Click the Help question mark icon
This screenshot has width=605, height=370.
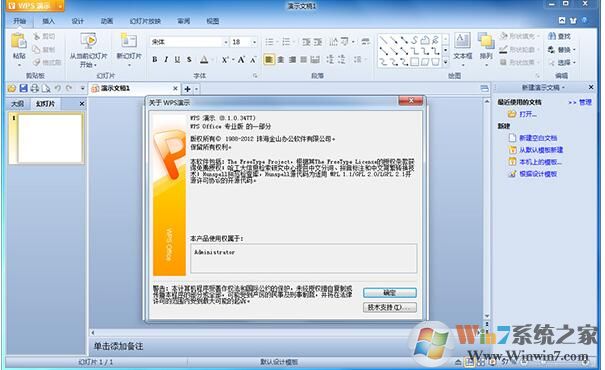585,20
